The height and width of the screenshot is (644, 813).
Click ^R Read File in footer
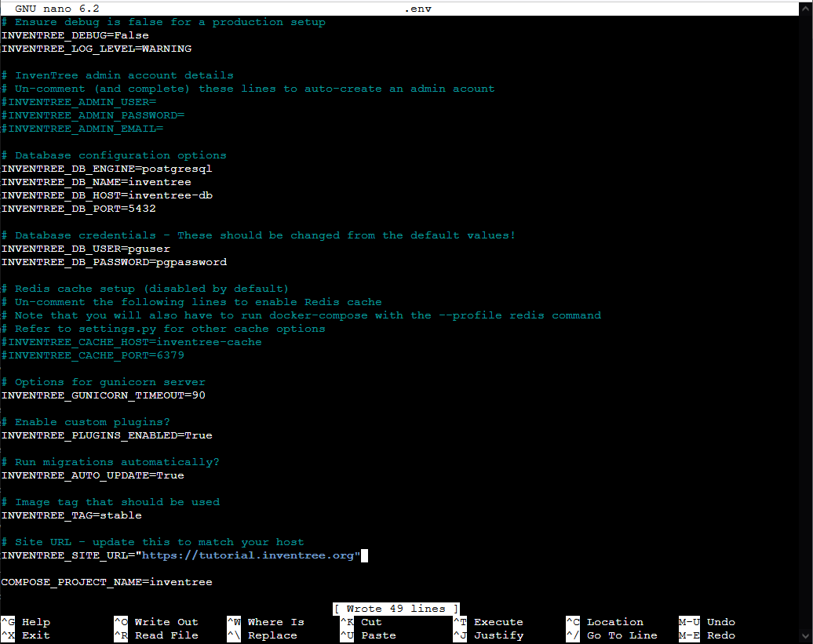point(156,635)
